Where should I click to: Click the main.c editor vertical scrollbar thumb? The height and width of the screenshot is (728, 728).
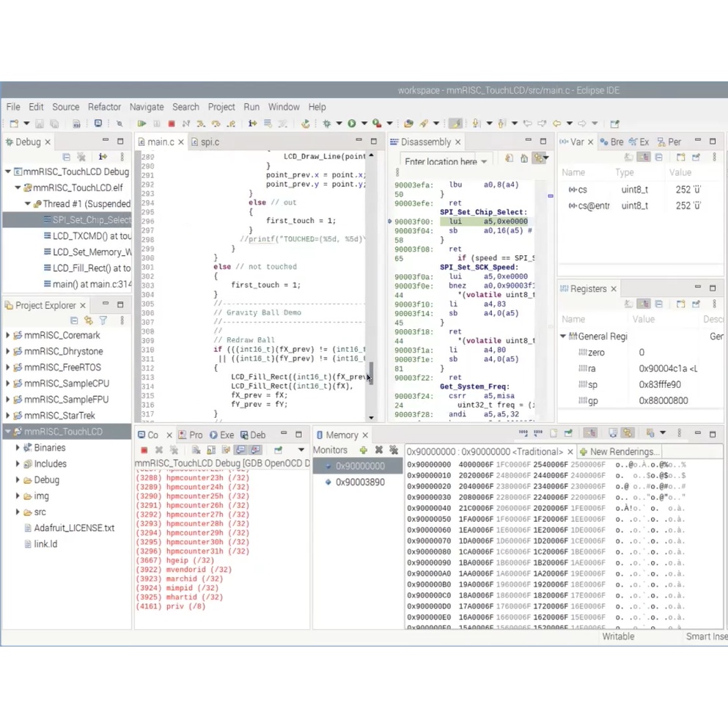point(371,373)
